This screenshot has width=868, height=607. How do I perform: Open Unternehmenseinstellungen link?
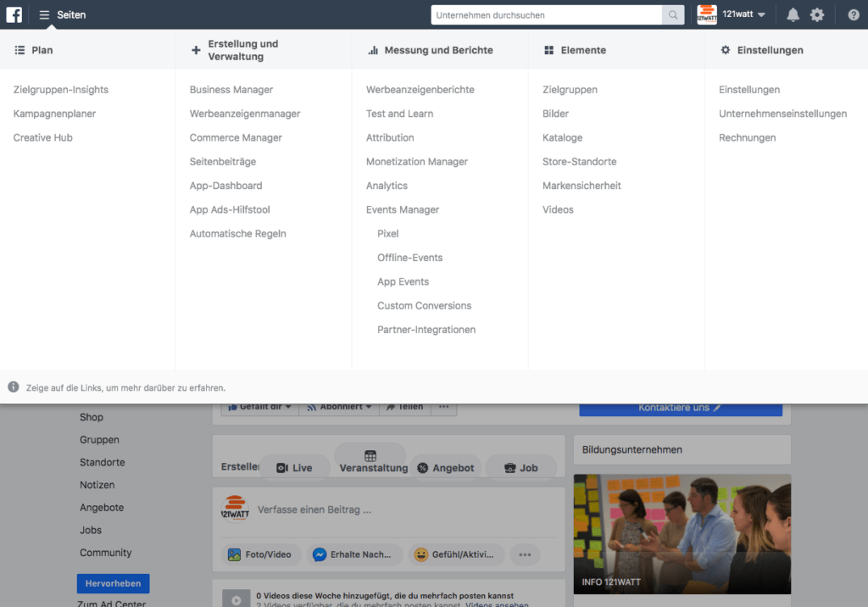pyautogui.click(x=782, y=114)
